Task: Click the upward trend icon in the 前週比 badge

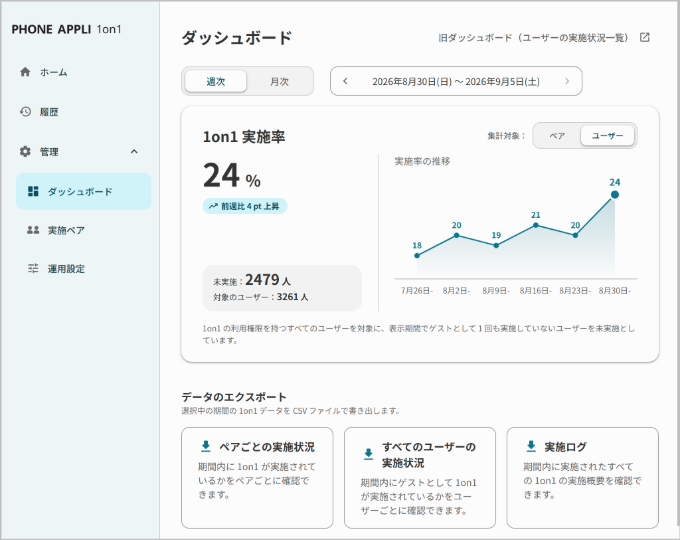Action: (213, 206)
